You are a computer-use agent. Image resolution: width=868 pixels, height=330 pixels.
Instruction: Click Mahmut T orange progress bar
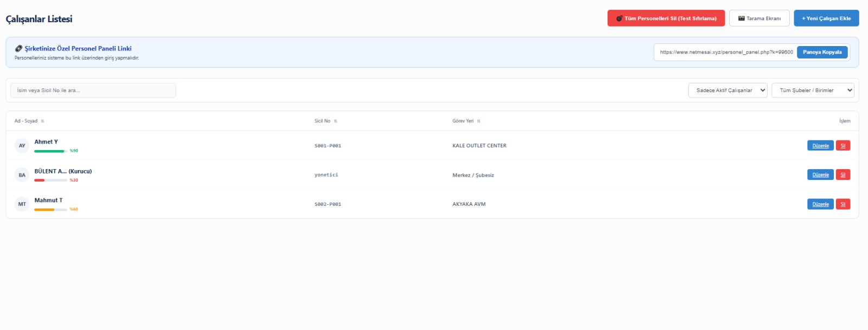50,209
